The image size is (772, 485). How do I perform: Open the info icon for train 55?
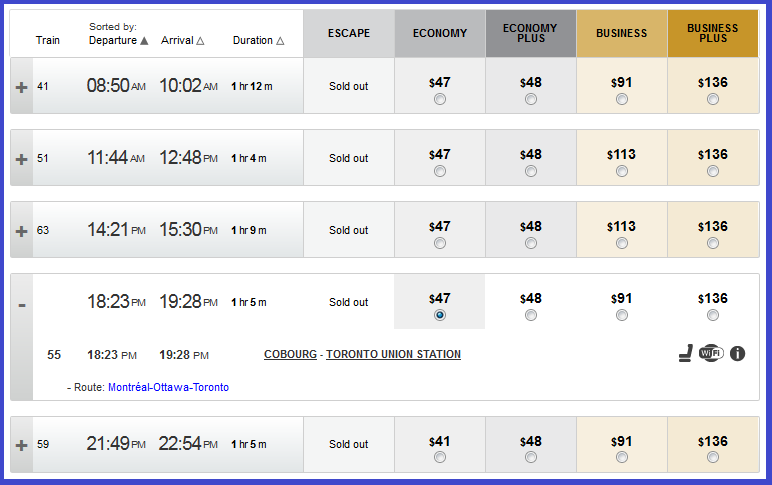pyautogui.click(x=737, y=354)
